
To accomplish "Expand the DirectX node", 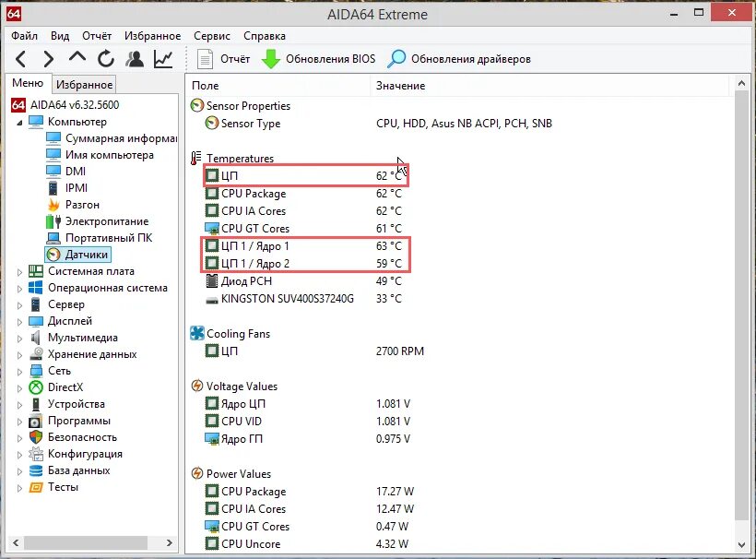I will (19, 388).
